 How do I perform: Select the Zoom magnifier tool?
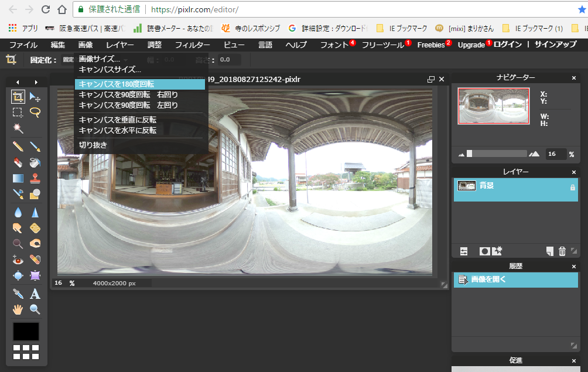click(35, 309)
